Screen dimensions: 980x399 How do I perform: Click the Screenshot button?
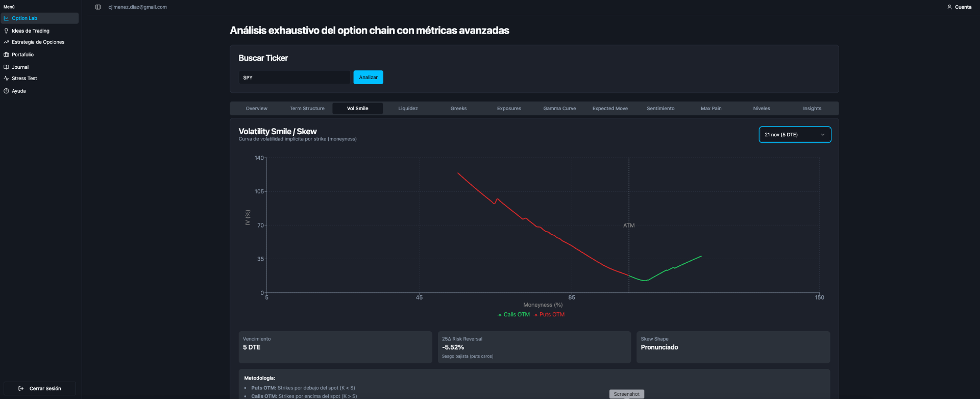tap(626, 394)
